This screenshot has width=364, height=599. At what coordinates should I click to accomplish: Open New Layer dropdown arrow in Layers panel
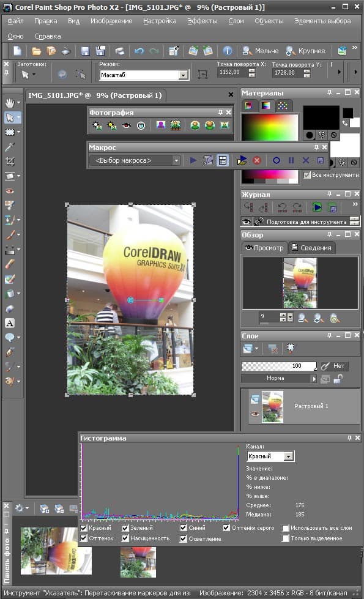pos(256,348)
